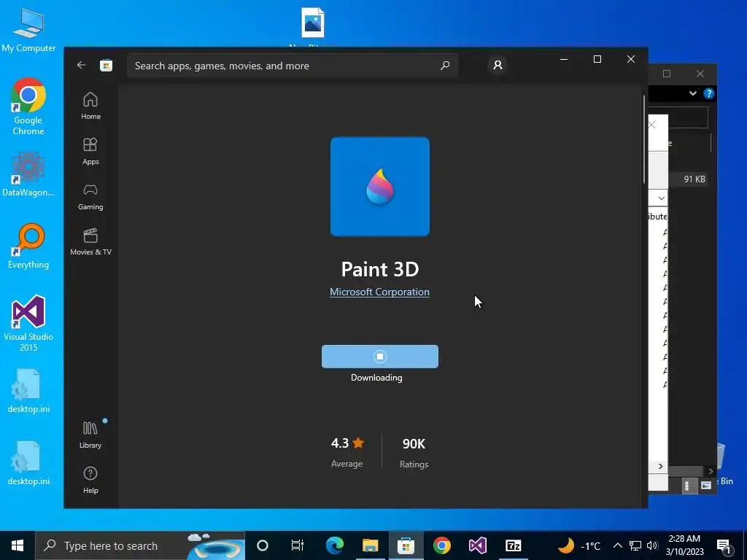Viewport: 747px width, 560px height.
Task: Open Help in the Store sidebar
Action: (90, 480)
